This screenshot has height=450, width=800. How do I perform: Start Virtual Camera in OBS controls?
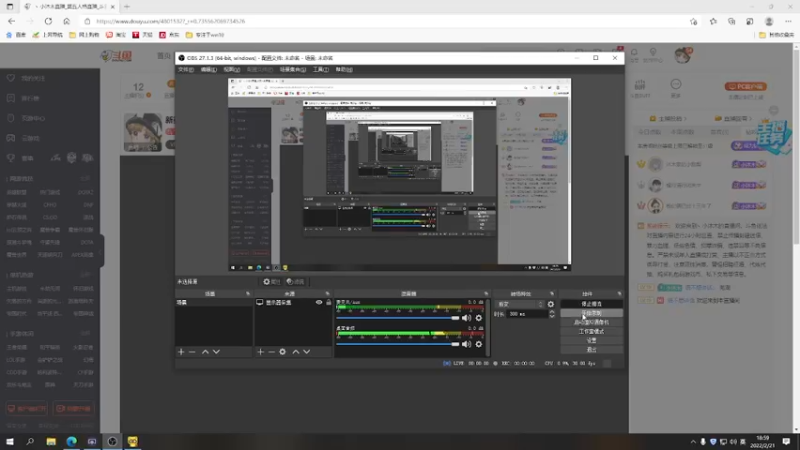(x=591, y=322)
